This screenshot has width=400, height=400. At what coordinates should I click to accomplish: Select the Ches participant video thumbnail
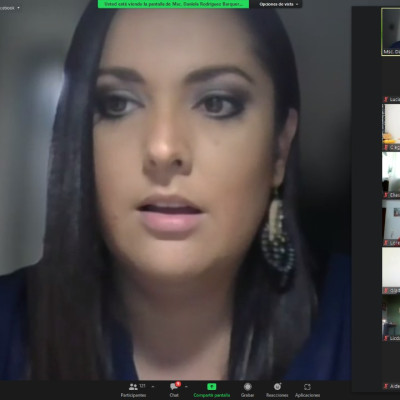tap(391, 175)
